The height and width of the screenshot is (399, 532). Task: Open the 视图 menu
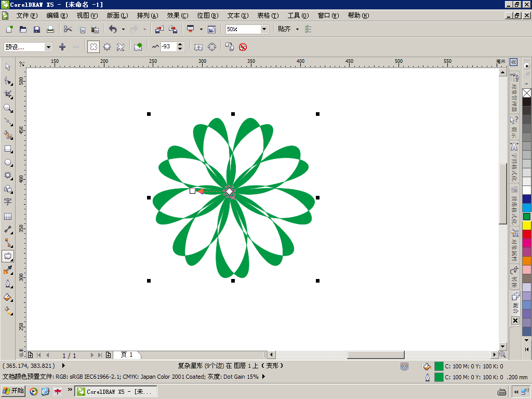(x=87, y=16)
